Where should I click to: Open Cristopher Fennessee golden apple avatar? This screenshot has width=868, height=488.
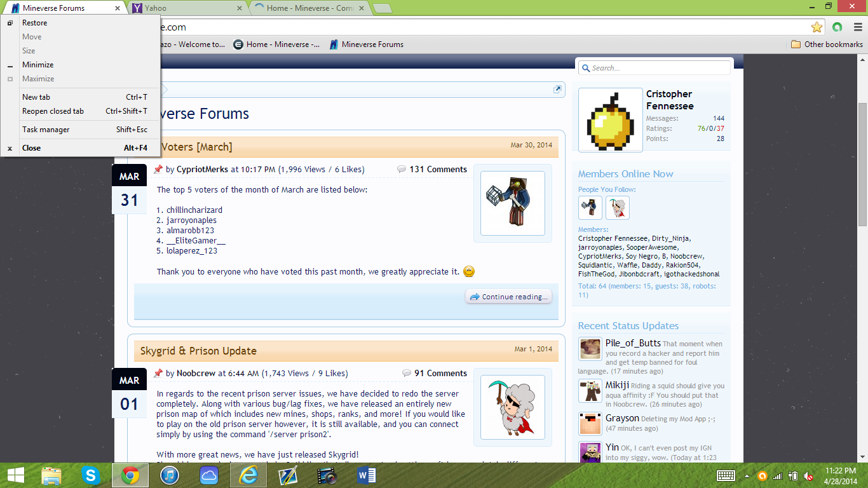click(x=611, y=119)
